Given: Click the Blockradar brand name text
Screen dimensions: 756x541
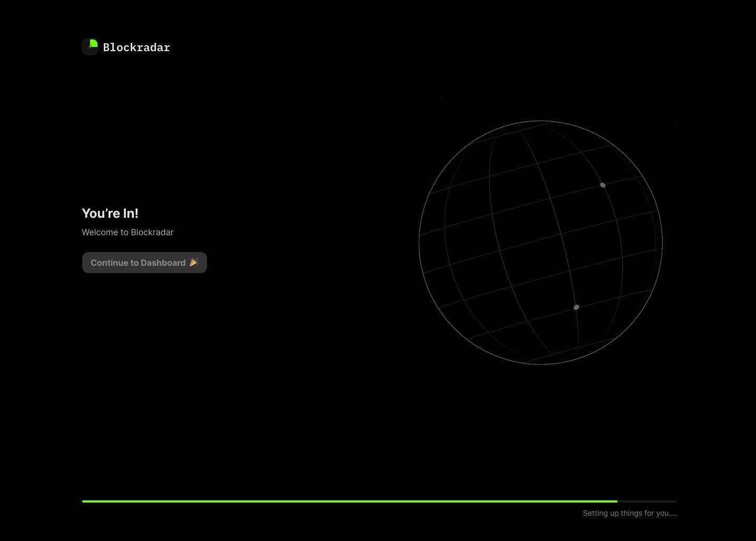Looking at the screenshot, I should click(x=136, y=47).
